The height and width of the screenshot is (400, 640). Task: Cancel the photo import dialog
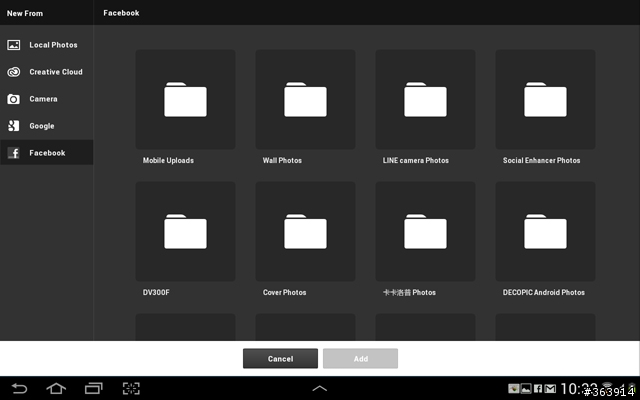(280, 358)
